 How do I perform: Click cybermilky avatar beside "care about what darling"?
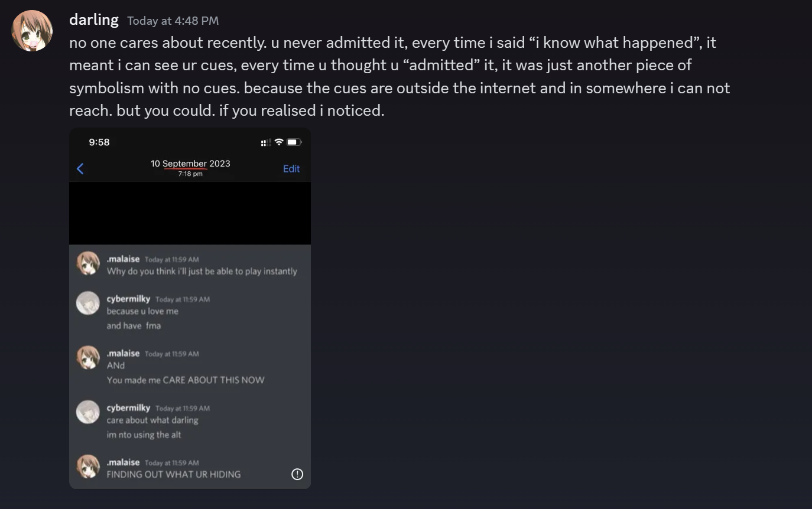coord(88,412)
